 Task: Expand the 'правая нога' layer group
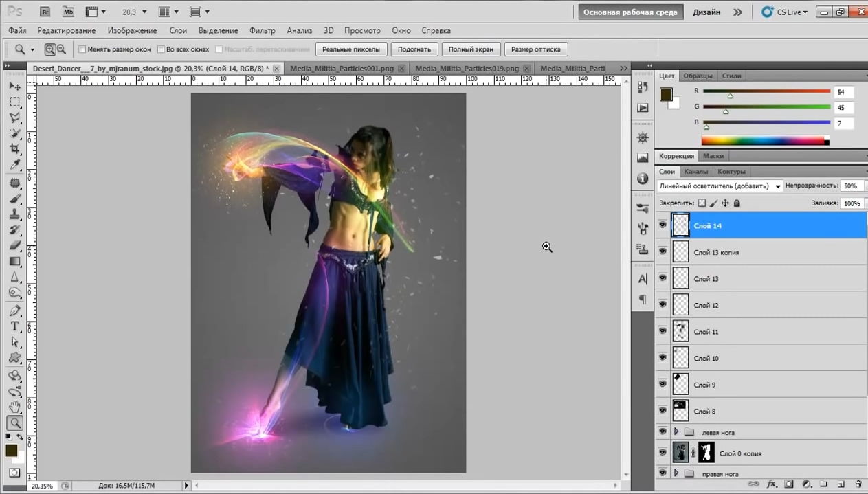pos(676,473)
